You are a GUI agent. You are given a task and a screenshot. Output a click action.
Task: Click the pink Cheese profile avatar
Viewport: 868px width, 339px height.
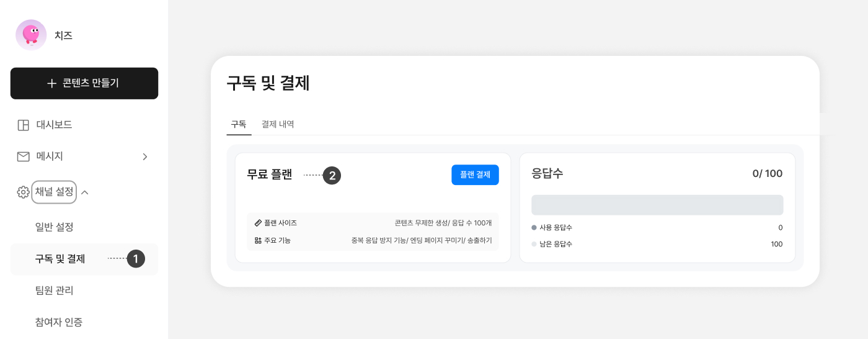[x=31, y=35]
